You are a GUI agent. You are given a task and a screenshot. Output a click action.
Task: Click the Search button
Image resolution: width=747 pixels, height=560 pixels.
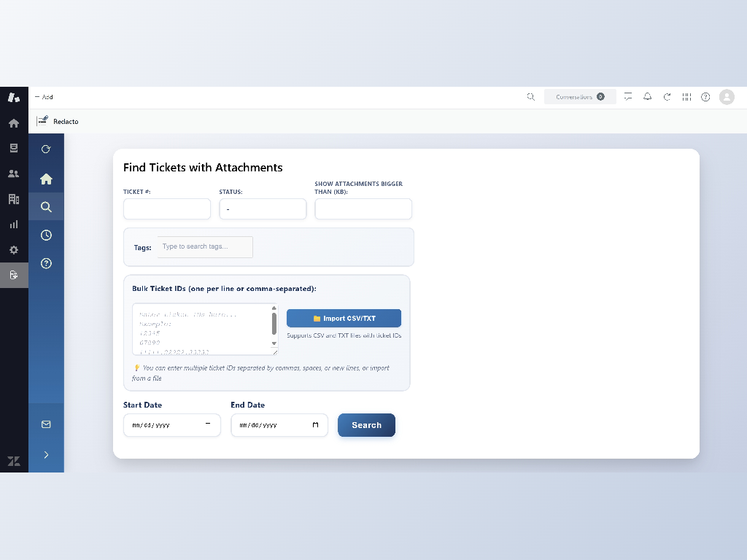click(366, 425)
